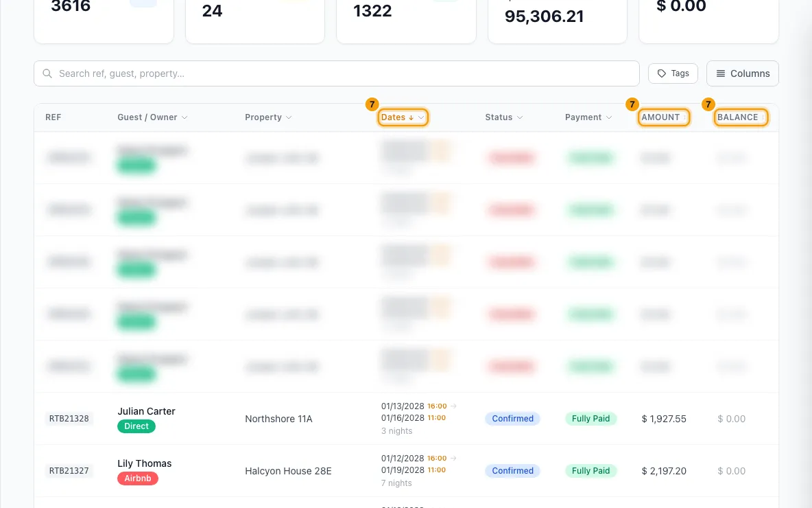
Task: Click Fully Paid badge for RTB21327
Action: click(x=590, y=471)
